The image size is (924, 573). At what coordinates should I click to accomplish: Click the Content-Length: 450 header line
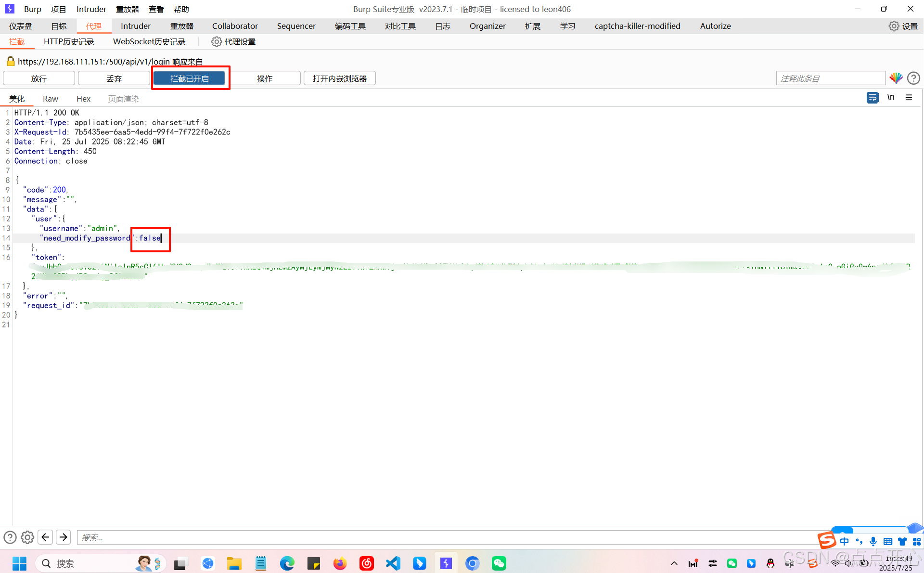point(55,151)
